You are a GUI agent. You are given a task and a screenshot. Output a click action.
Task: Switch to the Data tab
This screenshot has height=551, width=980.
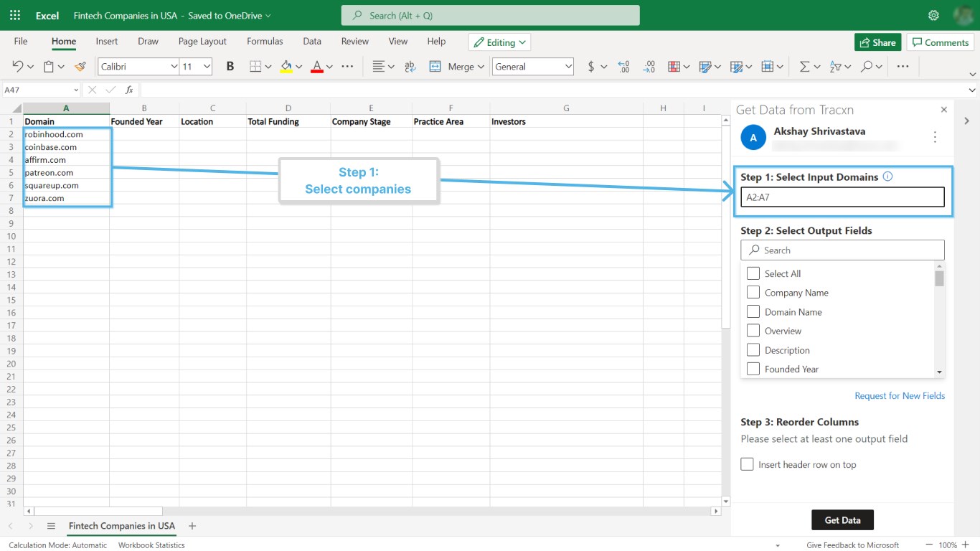312,42
